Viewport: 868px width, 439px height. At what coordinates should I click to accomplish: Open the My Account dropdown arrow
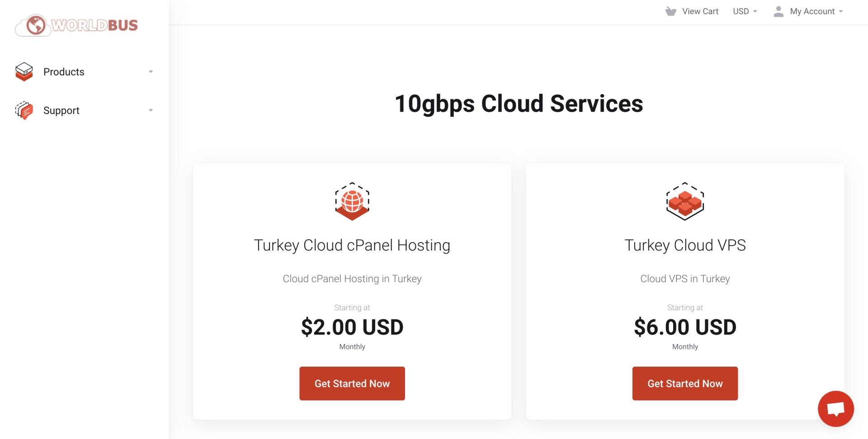pyautogui.click(x=841, y=12)
